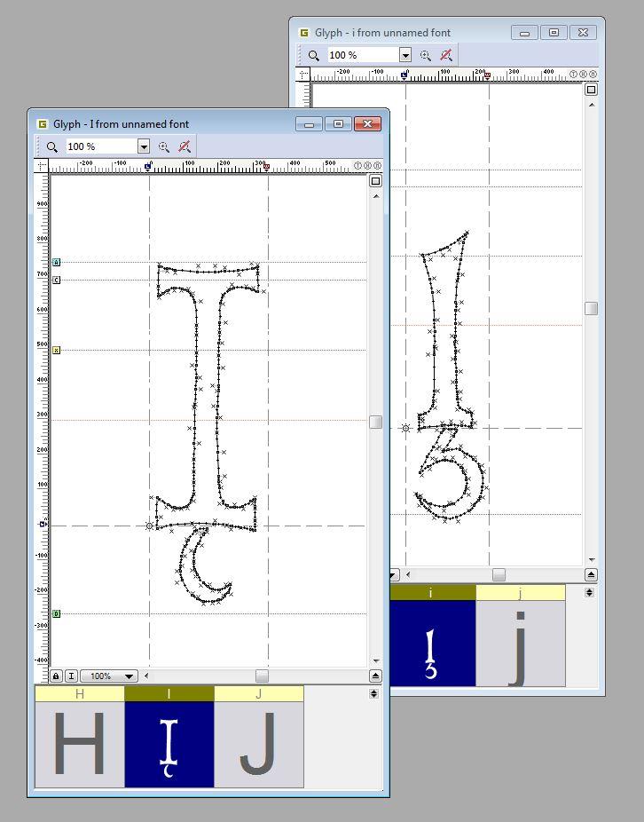The width and height of the screenshot is (644, 822).
Task: Toggle the middle circled H indicator on Glyph I ruler
Action: pos(367,166)
